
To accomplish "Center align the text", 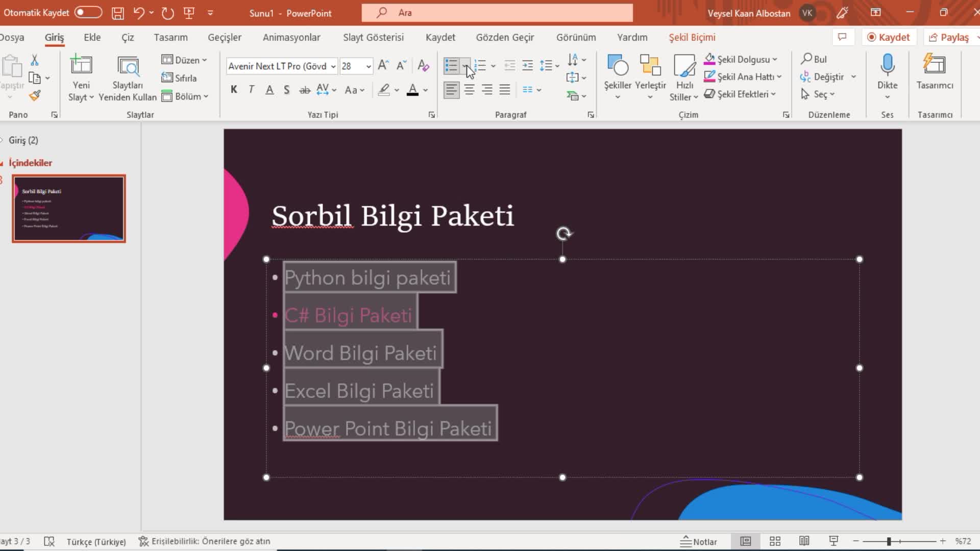I will [x=470, y=90].
